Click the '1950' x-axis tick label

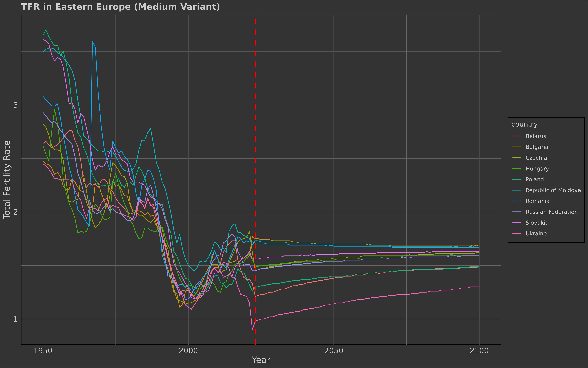click(x=43, y=351)
